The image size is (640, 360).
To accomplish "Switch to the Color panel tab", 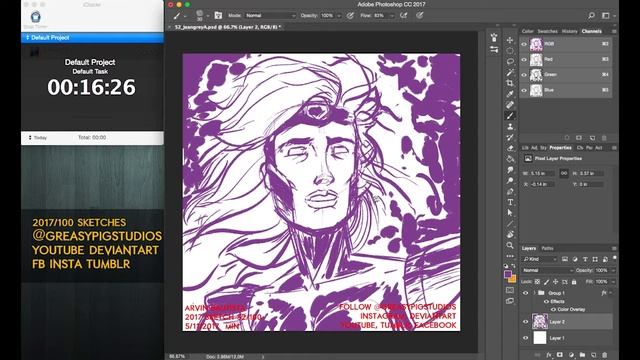I will tap(527, 31).
